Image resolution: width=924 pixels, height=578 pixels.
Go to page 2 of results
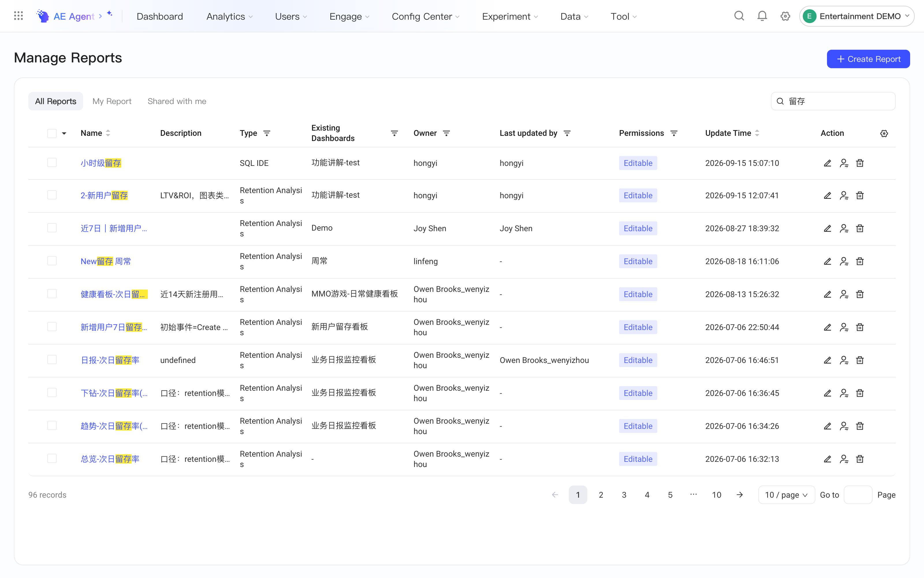pyautogui.click(x=601, y=495)
